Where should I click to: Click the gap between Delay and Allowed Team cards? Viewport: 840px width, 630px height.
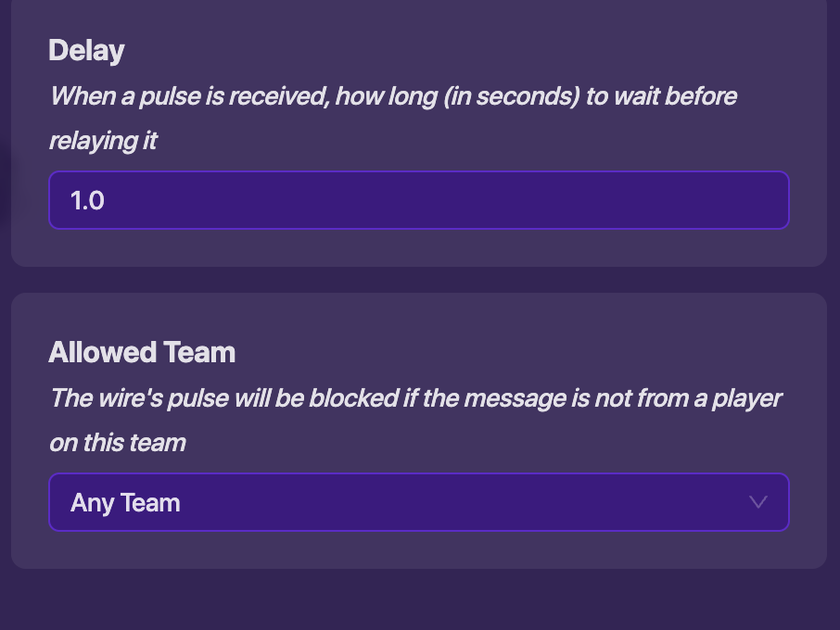(418, 280)
